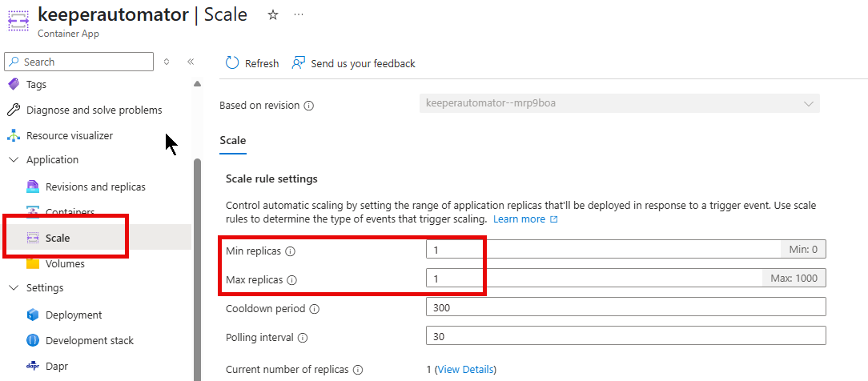Collapse the sidebar using double chevron icon
The height and width of the screenshot is (381, 868).
(191, 62)
